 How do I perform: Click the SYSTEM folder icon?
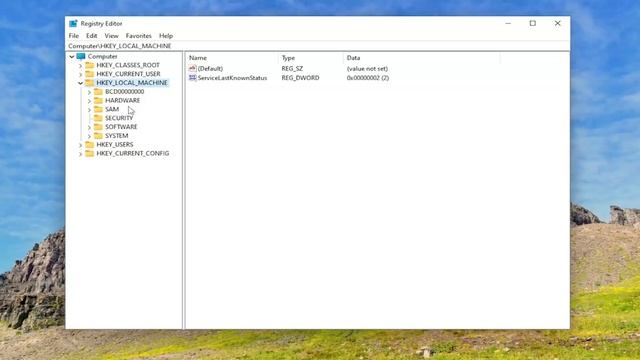click(x=98, y=136)
